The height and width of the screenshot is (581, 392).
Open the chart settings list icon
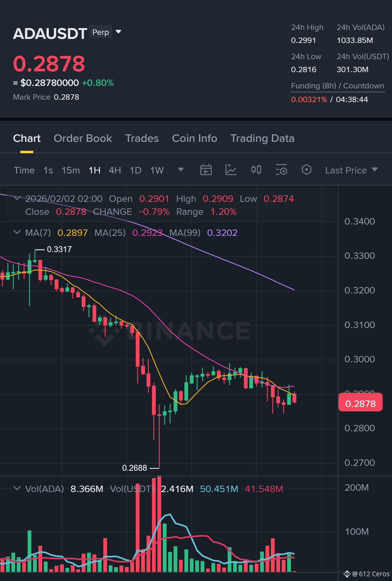pyautogui.click(x=281, y=170)
